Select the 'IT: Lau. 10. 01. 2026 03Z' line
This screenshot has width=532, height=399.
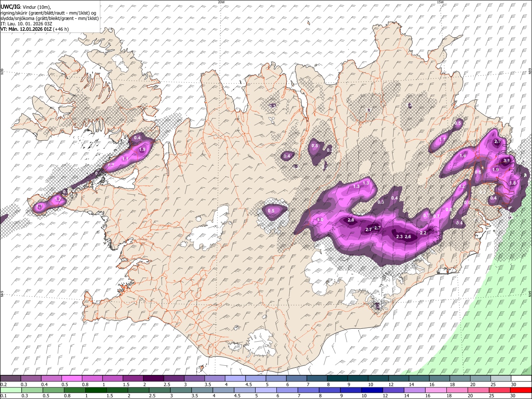click(26, 24)
